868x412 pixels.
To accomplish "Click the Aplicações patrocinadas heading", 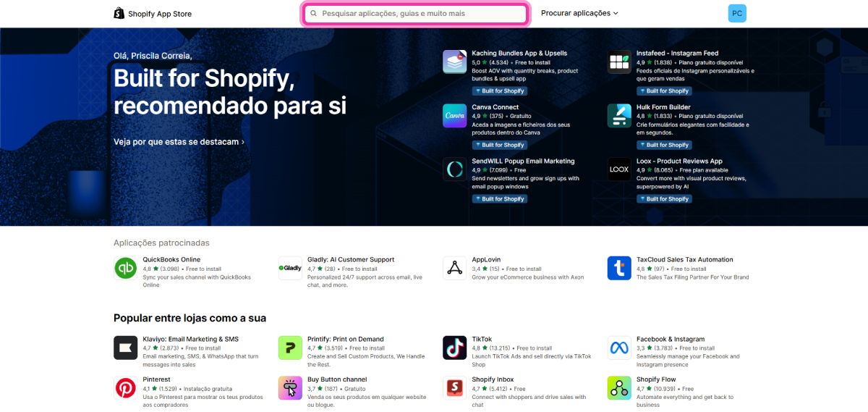I will 161,243.
